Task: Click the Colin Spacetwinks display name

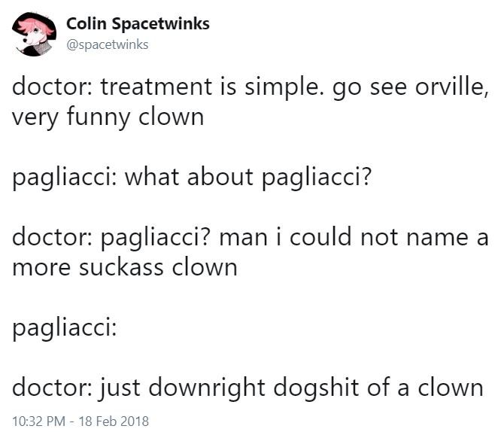Action: pyautogui.click(x=138, y=24)
